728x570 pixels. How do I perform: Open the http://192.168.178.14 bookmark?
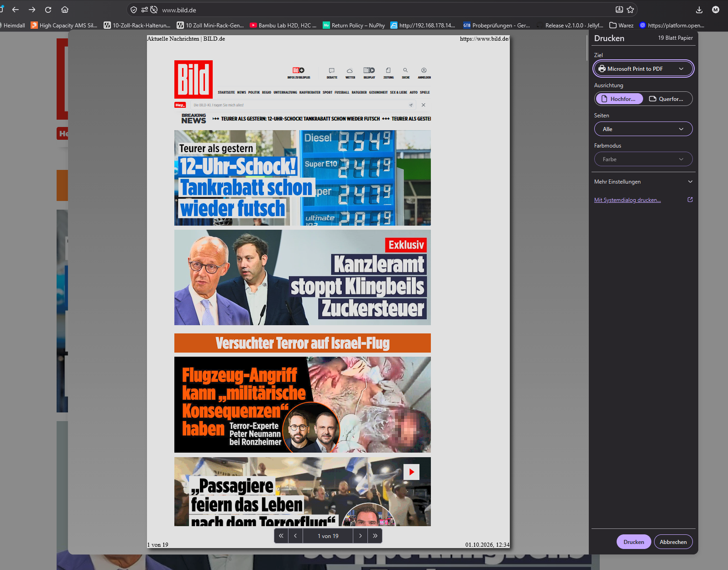pos(423,26)
